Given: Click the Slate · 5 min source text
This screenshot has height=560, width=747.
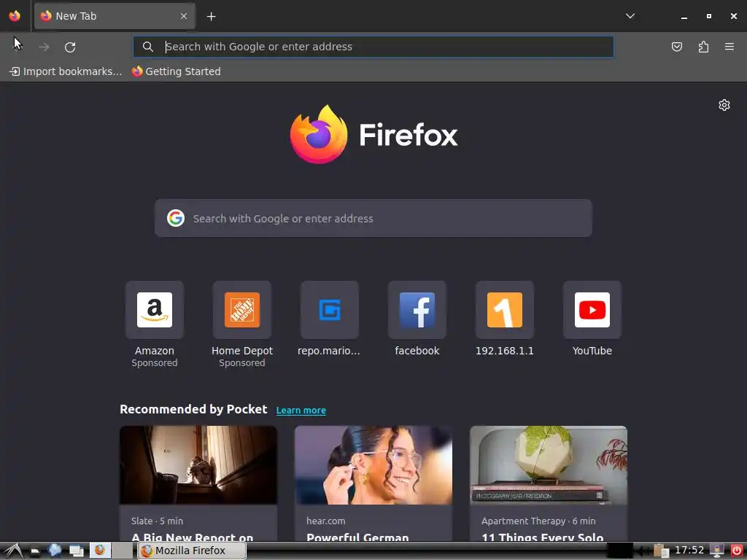Looking at the screenshot, I should tap(158, 521).
